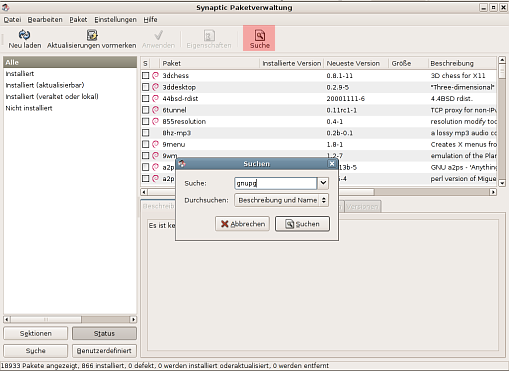This screenshot has width=509, height=371.
Task: Open the Datei menu
Action: (x=12, y=20)
